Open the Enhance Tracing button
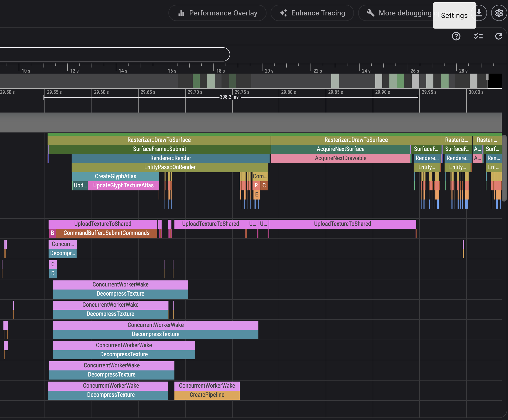This screenshot has height=420, width=508. click(x=312, y=13)
